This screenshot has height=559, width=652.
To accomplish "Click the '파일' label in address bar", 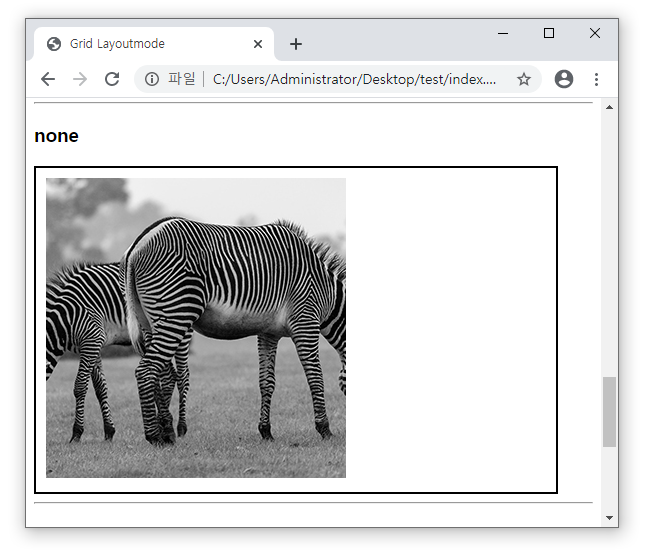I will point(182,79).
